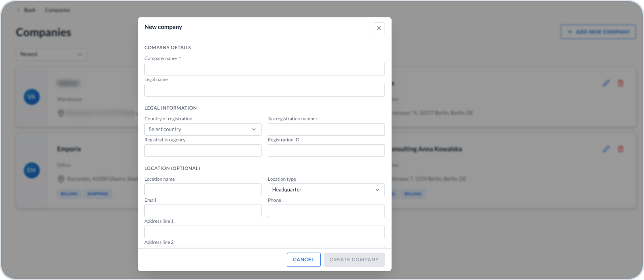644x280 pixels.
Task: Click the VA company avatar
Action: (32, 97)
